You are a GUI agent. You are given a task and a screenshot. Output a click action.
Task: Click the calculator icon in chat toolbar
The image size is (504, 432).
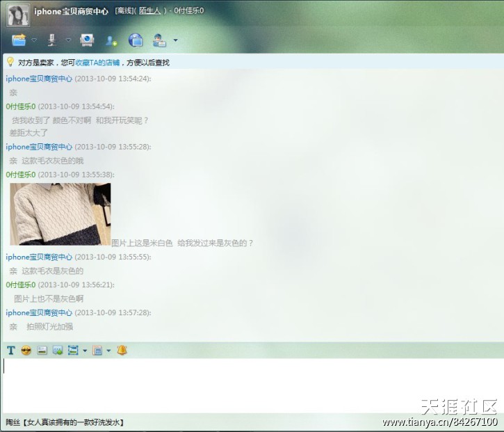pos(97,350)
